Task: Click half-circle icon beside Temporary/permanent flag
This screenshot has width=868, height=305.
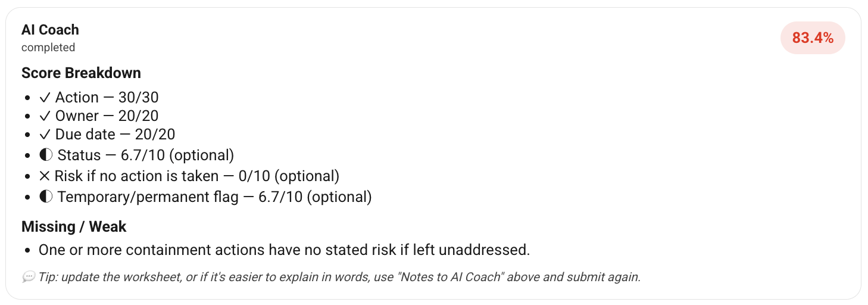Action: click(46, 197)
